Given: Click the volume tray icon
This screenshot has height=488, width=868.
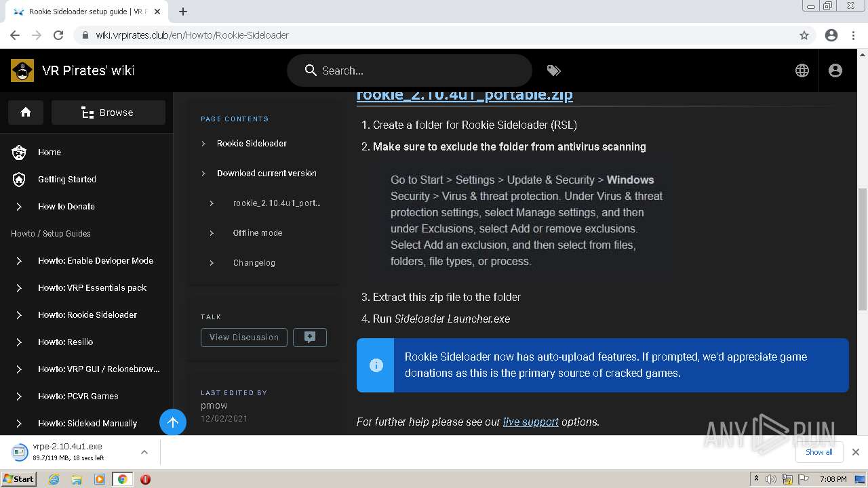Looking at the screenshot, I should 771,479.
